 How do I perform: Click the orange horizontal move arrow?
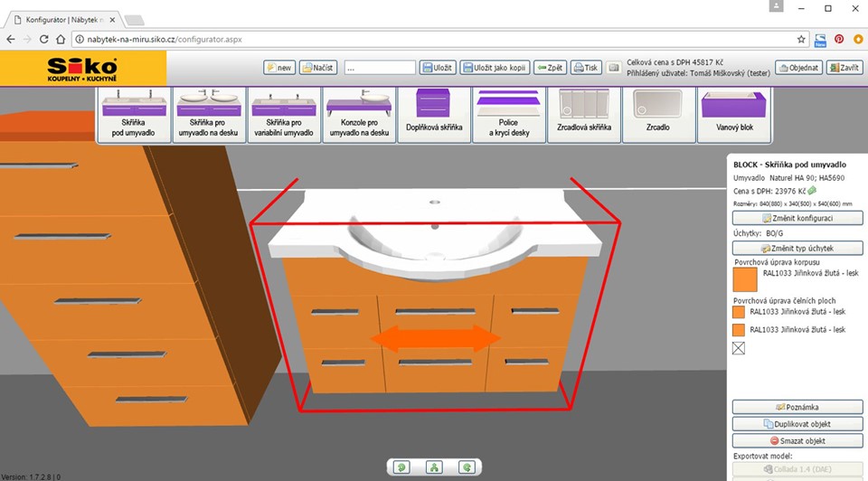coord(434,339)
